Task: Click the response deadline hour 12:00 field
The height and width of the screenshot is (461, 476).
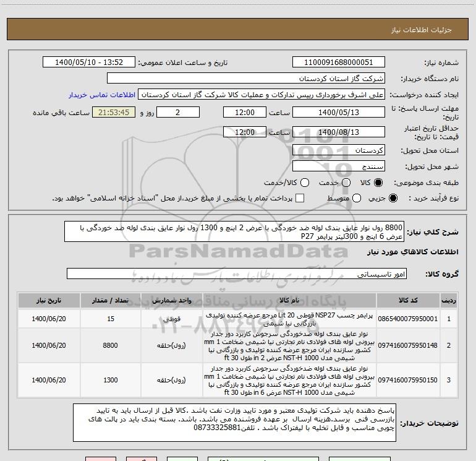Action: [x=245, y=112]
